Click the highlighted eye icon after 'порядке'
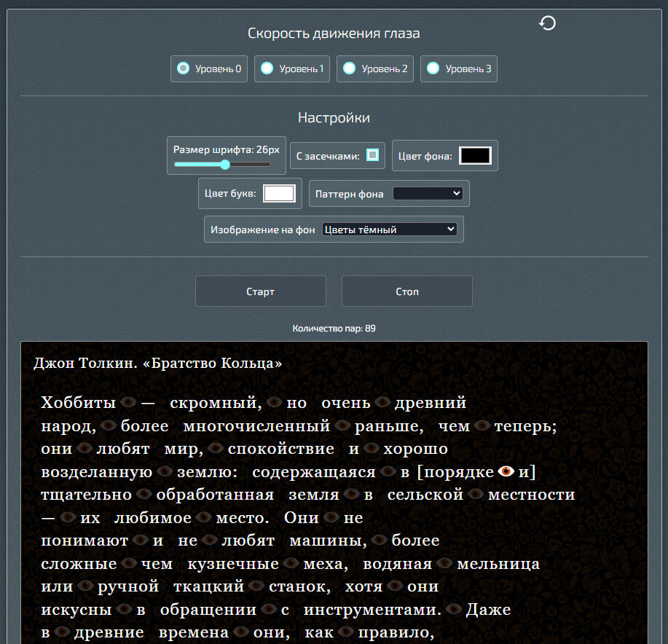 [x=506, y=471]
